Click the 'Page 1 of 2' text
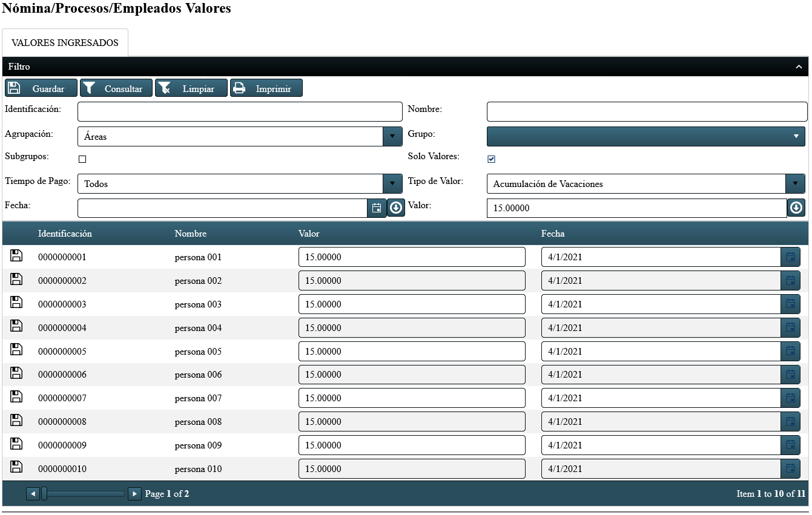 point(167,494)
